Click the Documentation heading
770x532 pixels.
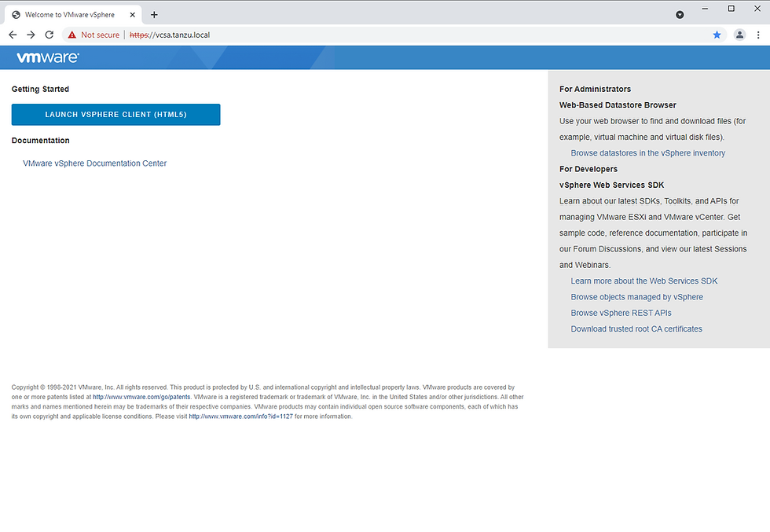click(x=40, y=141)
